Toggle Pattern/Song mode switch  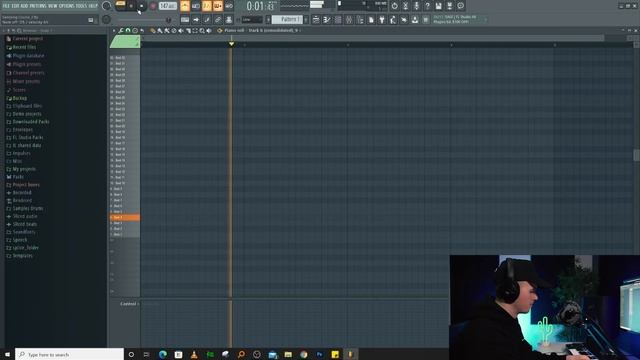tap(120, 5)
